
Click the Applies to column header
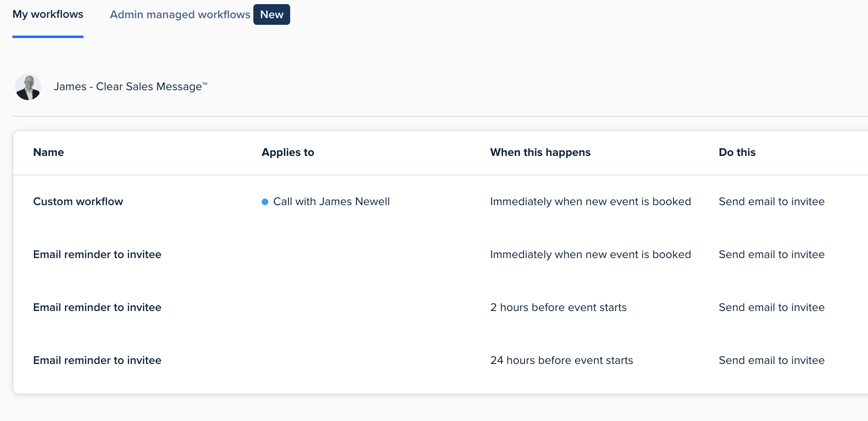288,152
